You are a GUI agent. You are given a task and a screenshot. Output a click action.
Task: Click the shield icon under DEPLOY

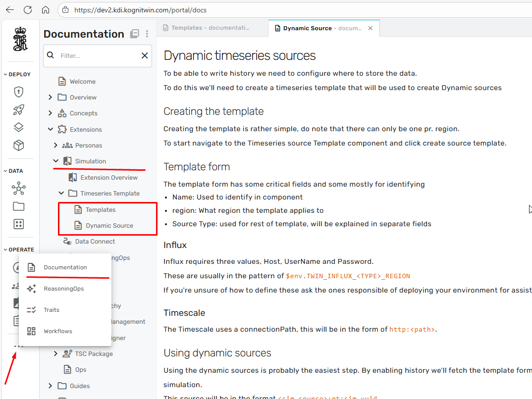click(18, 92)
